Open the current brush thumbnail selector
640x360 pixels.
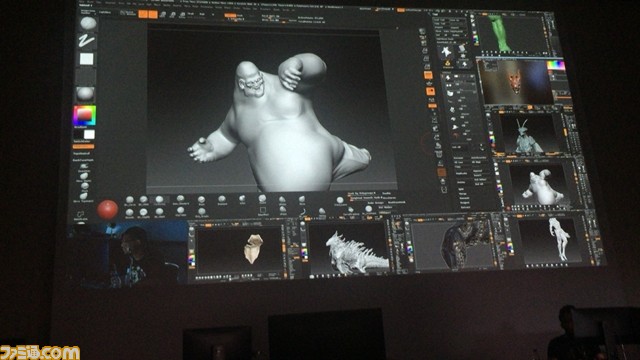pyautogui.click(x=88, y=23)
